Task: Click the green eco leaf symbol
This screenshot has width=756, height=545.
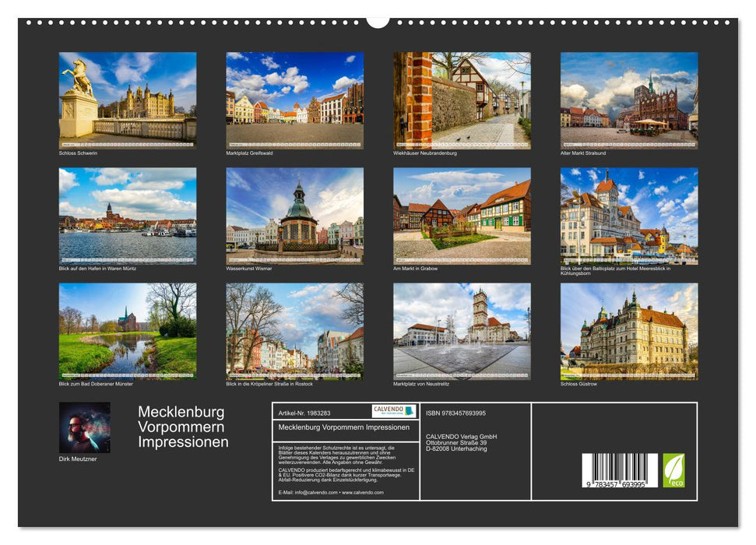Action: click(x=674, y=469)
